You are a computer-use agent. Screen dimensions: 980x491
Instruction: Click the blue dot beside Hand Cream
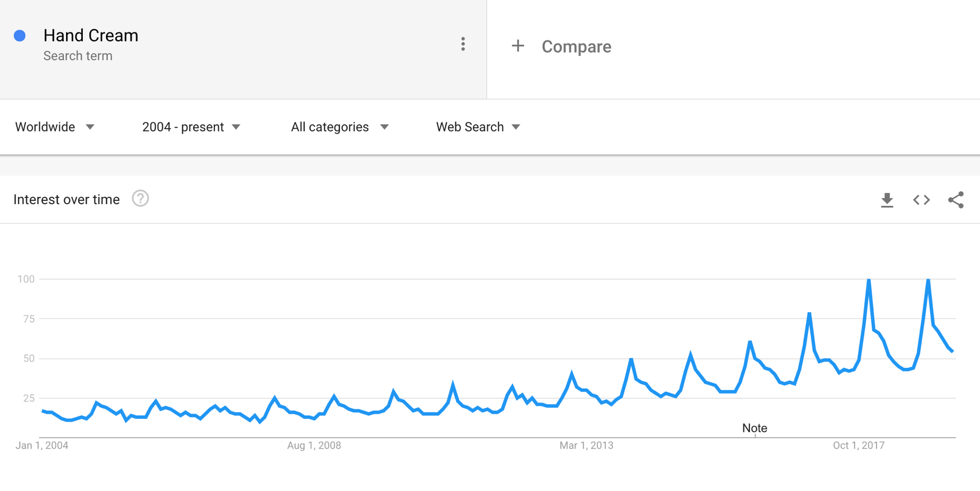(x=20, y=36)
